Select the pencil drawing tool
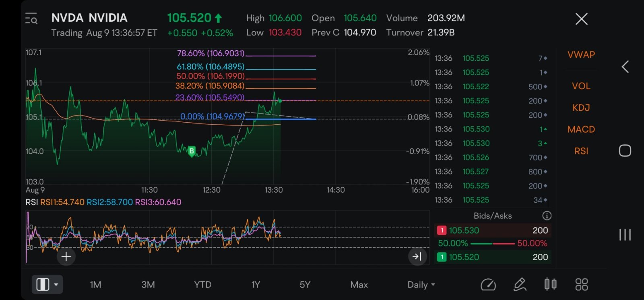 (520, 285)
